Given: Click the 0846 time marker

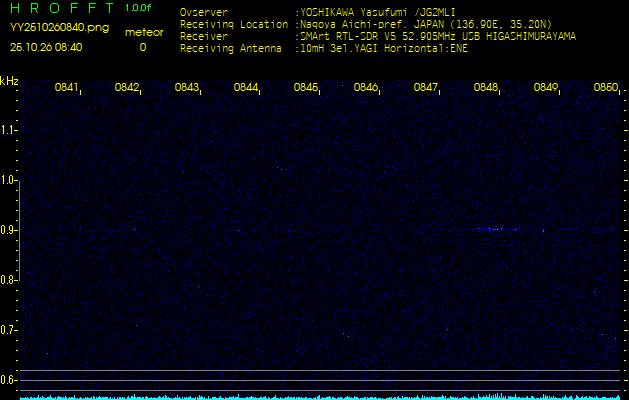Looking at the screenshot, I should coord(365,87).
